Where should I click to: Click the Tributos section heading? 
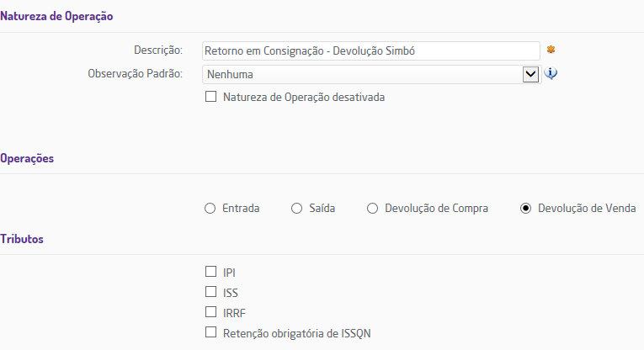click(22, 239)
